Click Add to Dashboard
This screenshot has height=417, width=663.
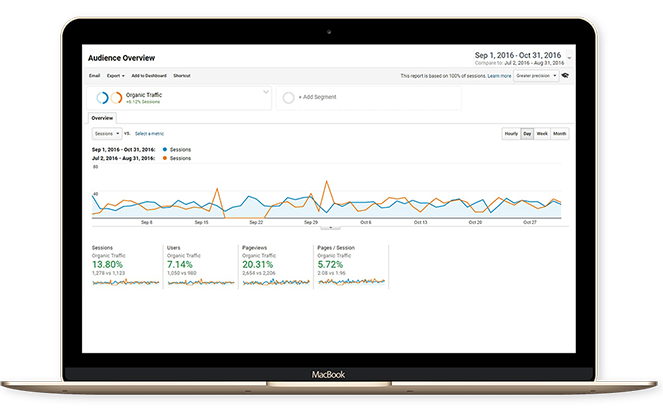point(149,76)
